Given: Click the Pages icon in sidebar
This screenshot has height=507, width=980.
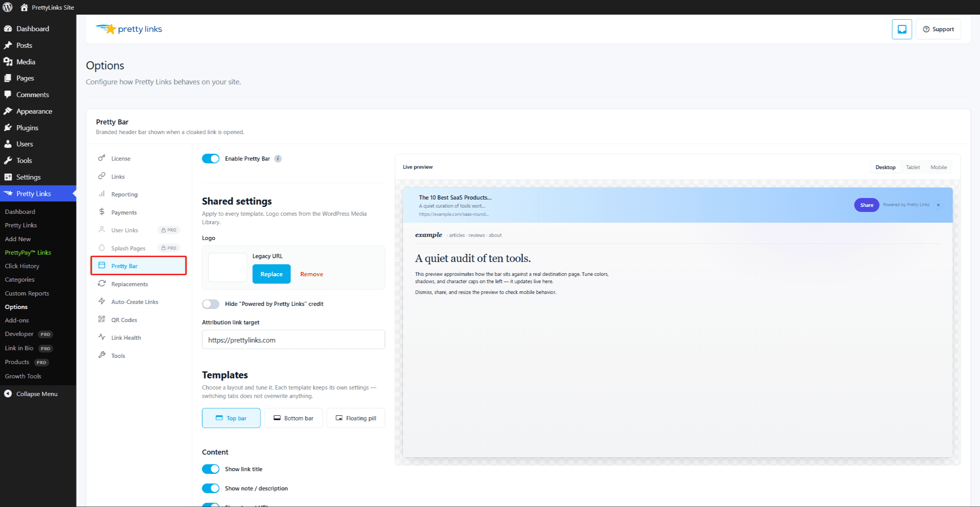Looking at the screenshot, I should [x=8, y=78].
